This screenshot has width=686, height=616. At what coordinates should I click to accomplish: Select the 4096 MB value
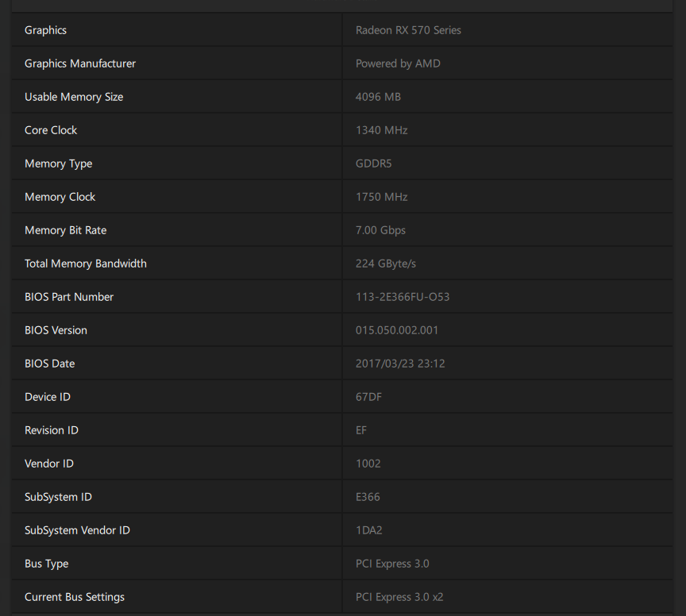click(x=378, y=97)
